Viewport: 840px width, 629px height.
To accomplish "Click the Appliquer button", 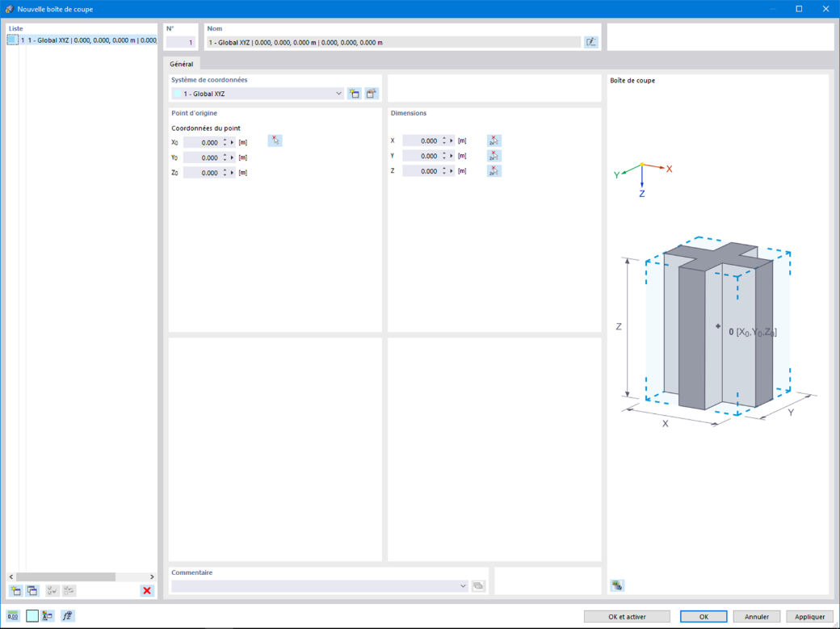I will coord(809,617).
